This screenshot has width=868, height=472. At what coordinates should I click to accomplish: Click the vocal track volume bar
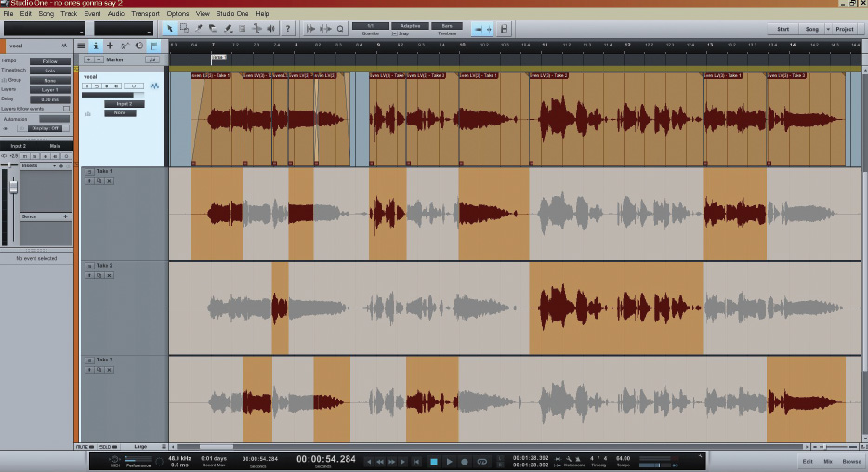pos(113,95)
